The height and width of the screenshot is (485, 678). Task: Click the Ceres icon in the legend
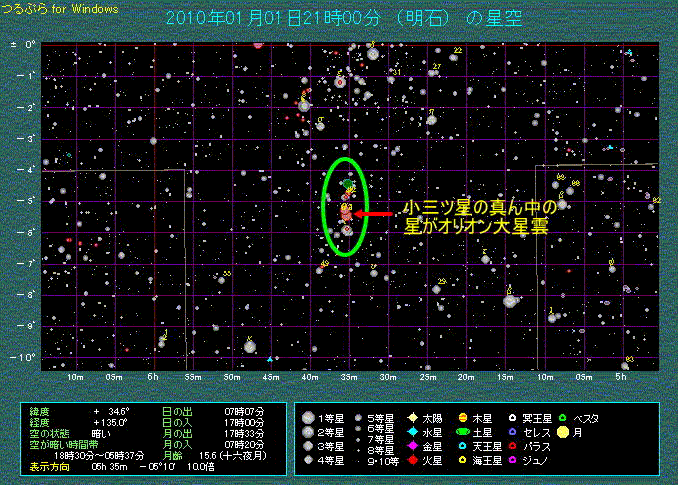coord(513,432)
